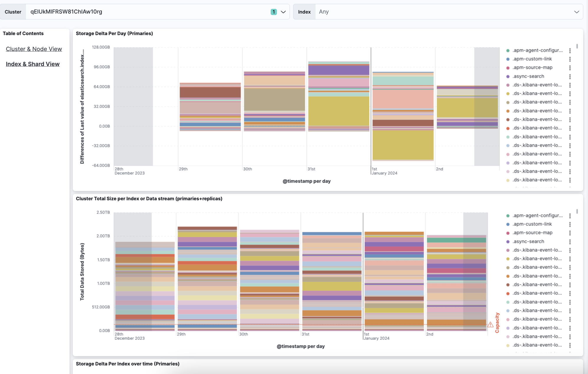Click the Capacity warning triangle icon
This screenshot has width=588, height=374.
pos(490,325)
